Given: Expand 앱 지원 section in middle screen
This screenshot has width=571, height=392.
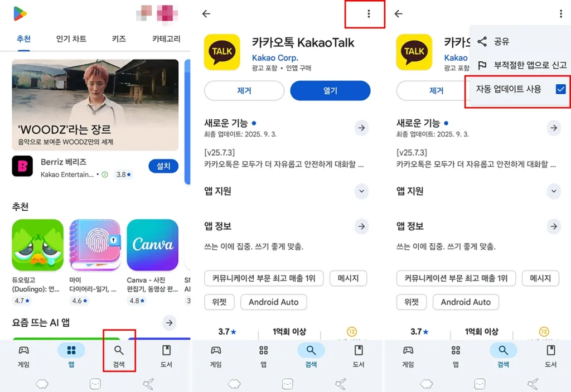Looking at the screenshot, I should [x=361, y=191].
